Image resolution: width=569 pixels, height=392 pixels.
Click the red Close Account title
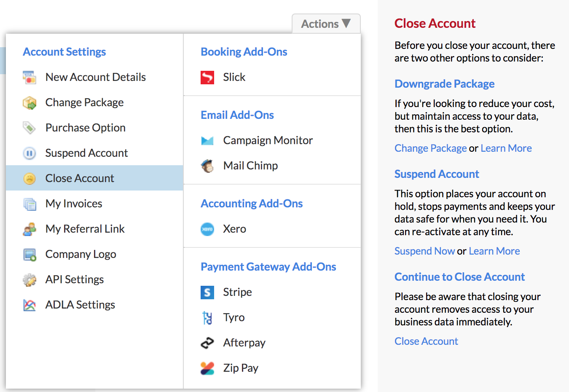click(435, 24)
